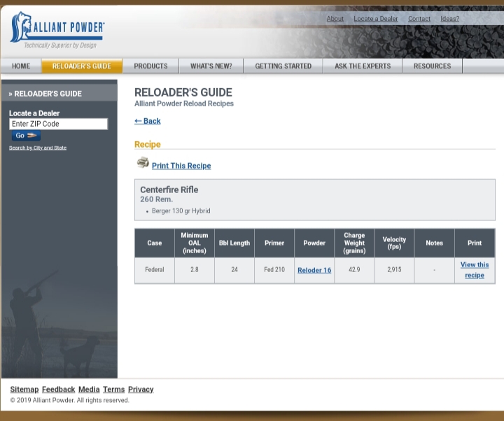Viewport: 504px width, 421px height.
Task: Follow the About link in header
Action: click(x=335, y=19)
